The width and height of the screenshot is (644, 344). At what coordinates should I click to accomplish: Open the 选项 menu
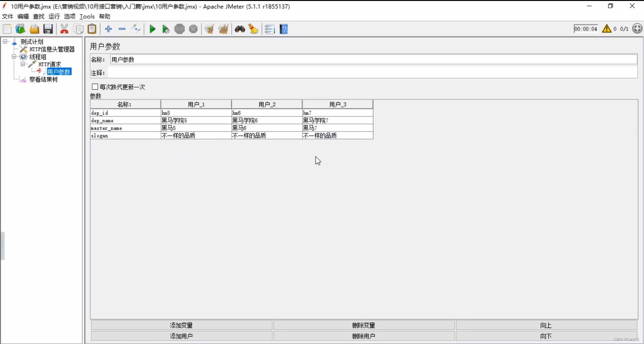[70, 16]
